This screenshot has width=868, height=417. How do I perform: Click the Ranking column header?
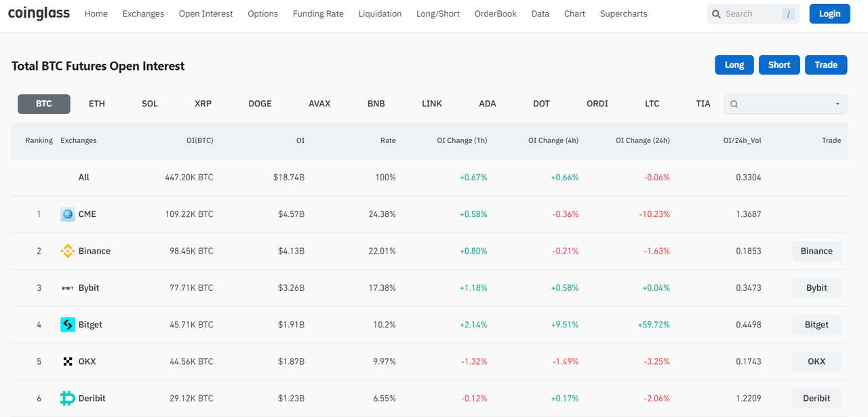39,141
